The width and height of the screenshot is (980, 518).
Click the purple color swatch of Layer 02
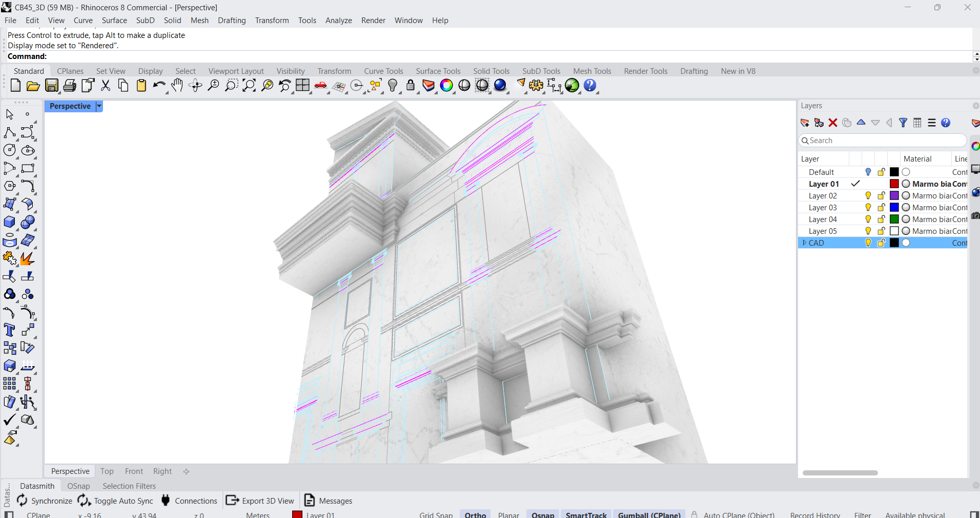894,196
